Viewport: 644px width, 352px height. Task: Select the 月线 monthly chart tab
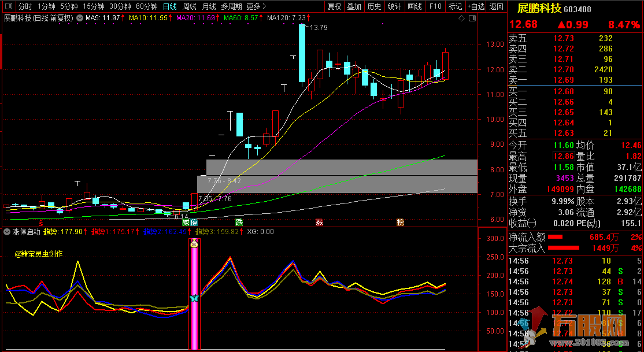(209, 6)
